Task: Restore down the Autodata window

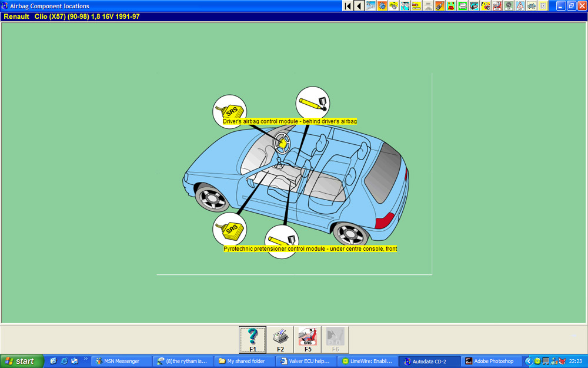Action: (572, 6)
